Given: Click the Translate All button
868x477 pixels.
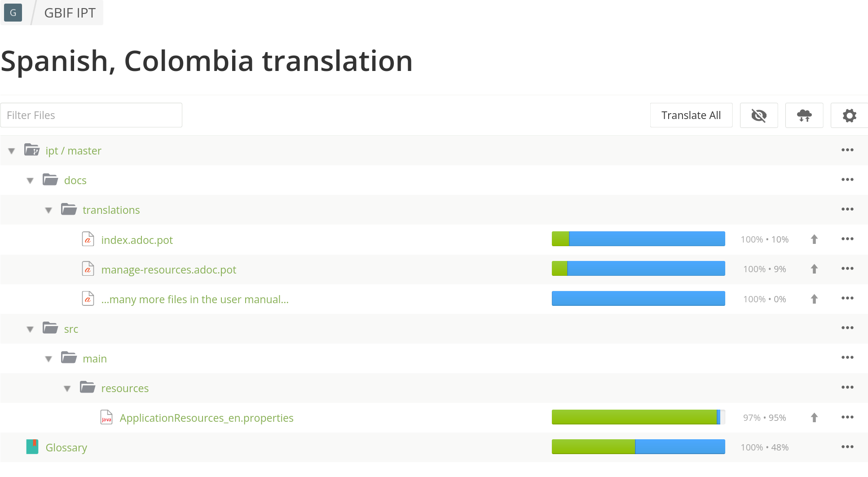Looking at the screenshot, I should tap(691, 115).
